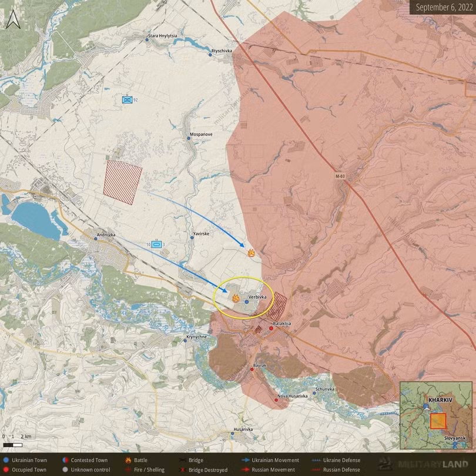Select the red town dot for Balakliia

point(271,328)
